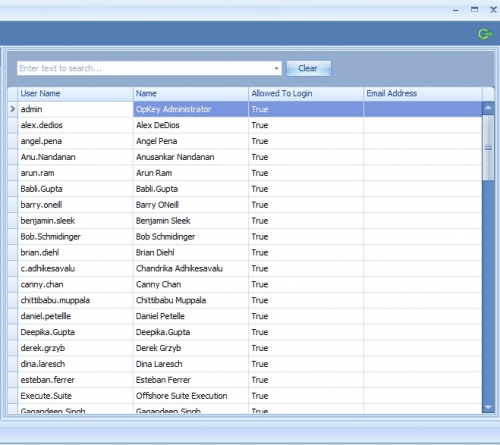This screenshot has height=445, width=500.
Task: Click the scrollbar down arrow
Action: [488, 407]
